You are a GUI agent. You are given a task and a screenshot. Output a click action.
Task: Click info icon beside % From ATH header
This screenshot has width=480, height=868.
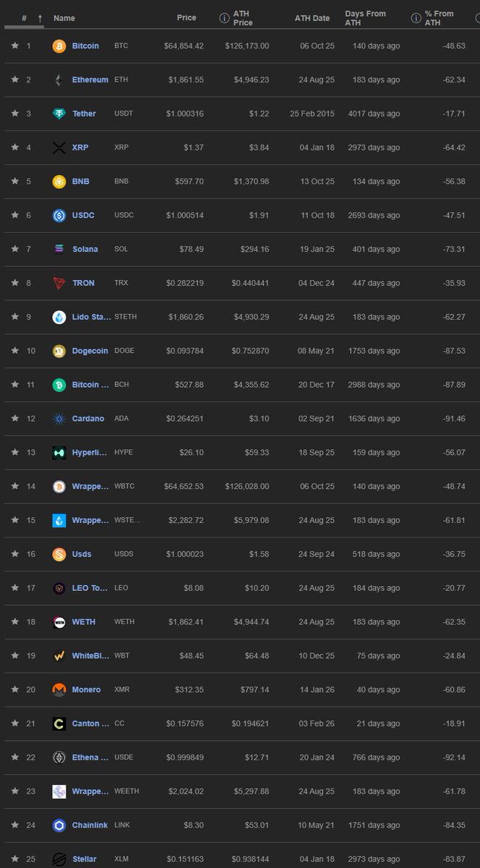pyautogui.click(x=416, y=18)
